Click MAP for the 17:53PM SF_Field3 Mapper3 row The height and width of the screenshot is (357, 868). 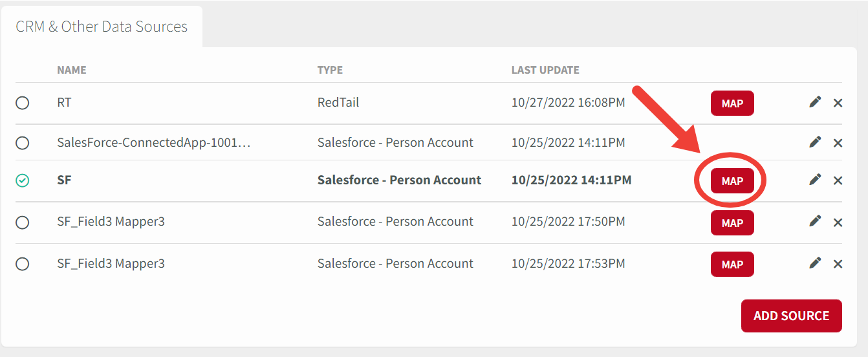tap(732, 264)
